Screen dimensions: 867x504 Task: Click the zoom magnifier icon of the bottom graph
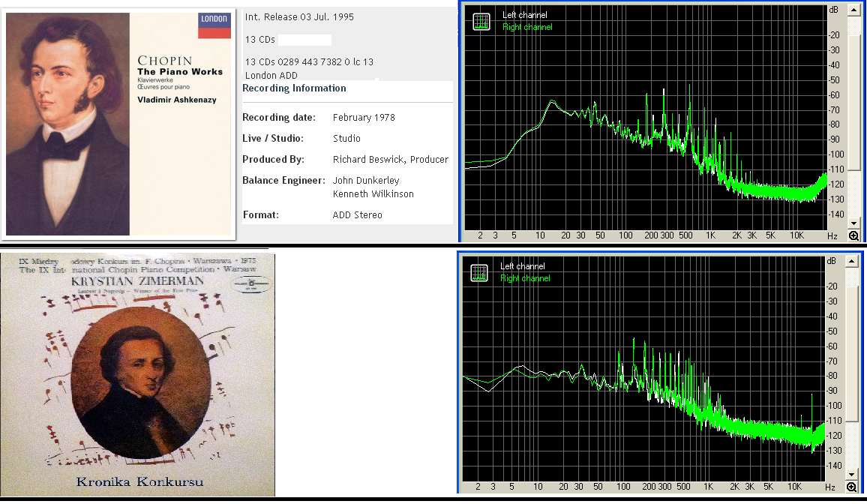click(851, 487)
